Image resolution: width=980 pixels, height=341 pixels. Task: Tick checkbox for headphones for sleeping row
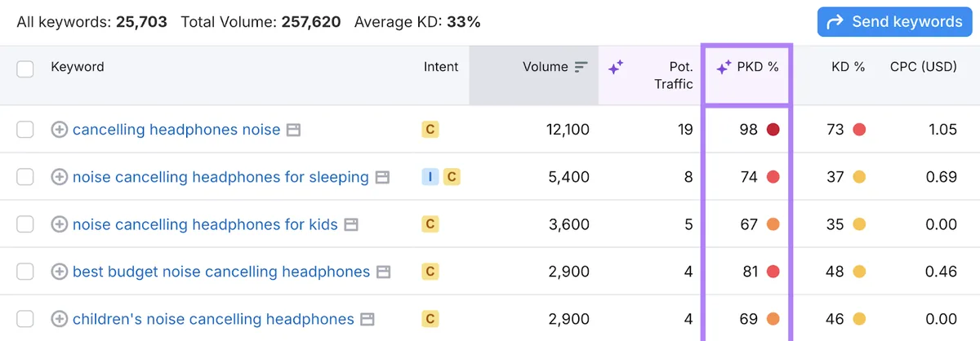(x=25, y=177)
